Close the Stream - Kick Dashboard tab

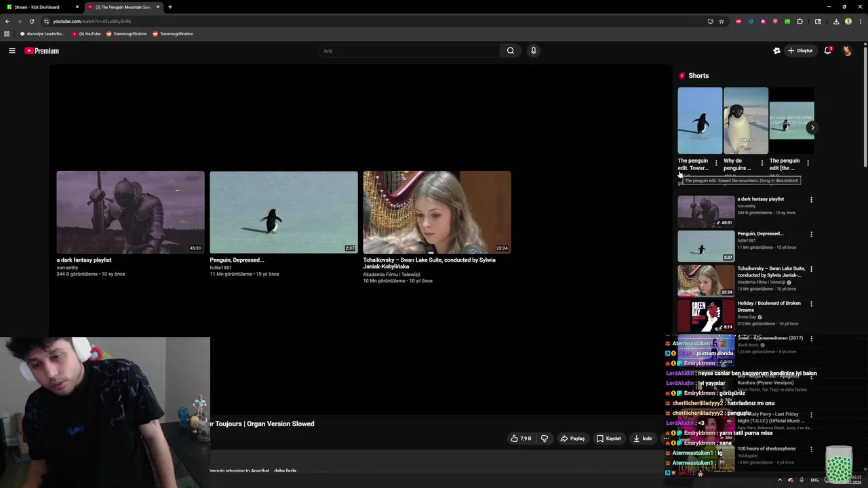(77, 7)
